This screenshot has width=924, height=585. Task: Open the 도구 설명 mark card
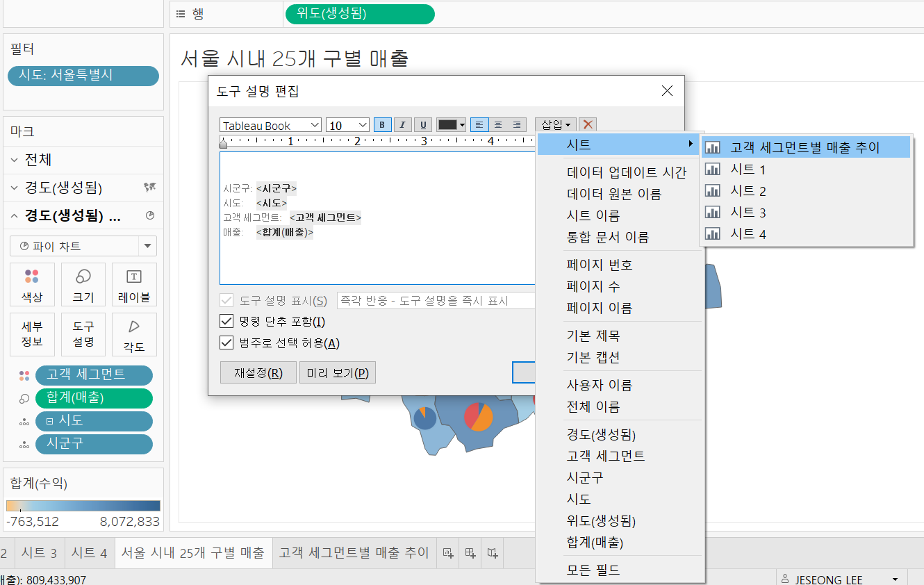point(83,334)
